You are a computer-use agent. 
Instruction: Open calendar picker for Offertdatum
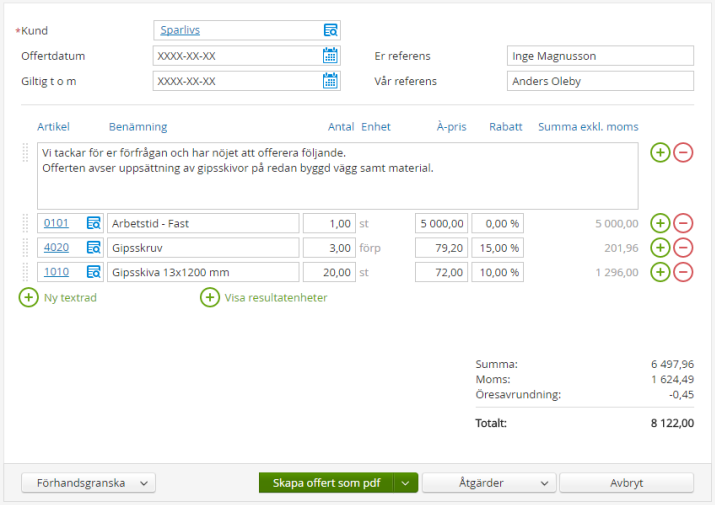pyautogui.click(x=331, y=56)
